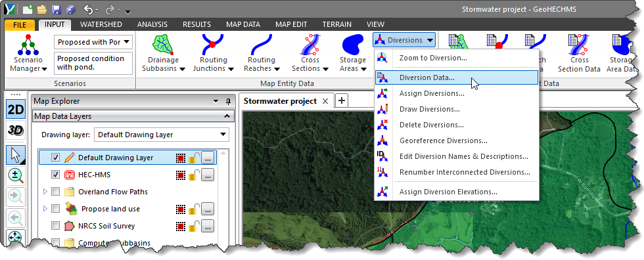
Task: Switch to the RESULTS ribbon tab
Action: click(196, 24)
